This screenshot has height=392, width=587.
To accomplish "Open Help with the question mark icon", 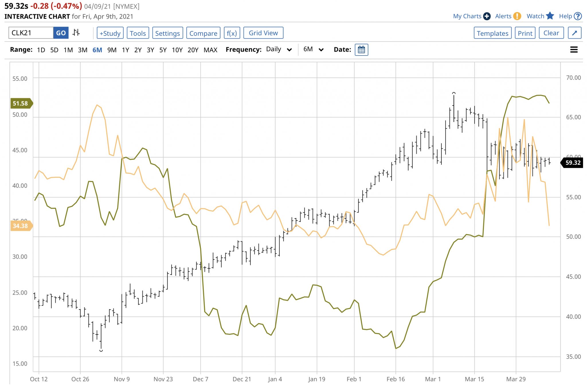I will point(578,16).
